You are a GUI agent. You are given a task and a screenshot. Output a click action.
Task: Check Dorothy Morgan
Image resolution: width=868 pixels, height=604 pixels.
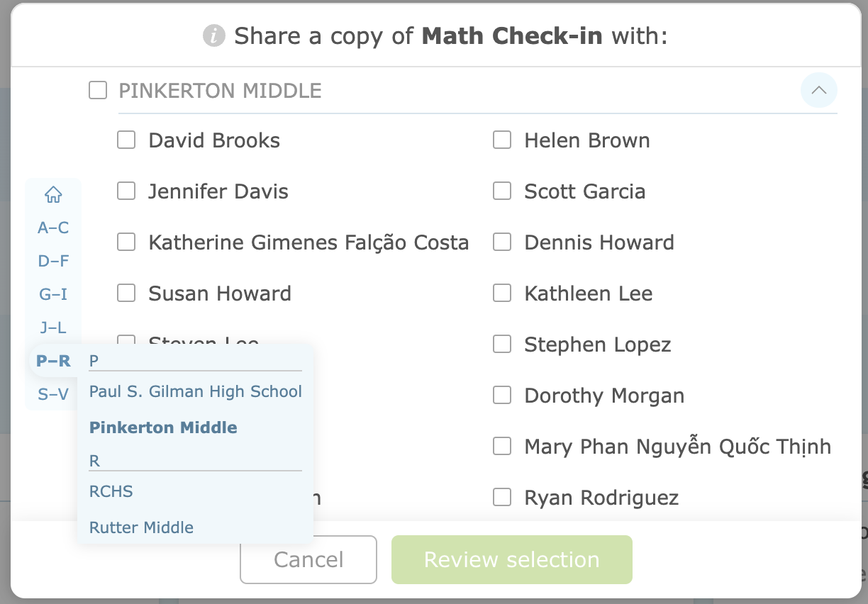(x=501, y=395)
